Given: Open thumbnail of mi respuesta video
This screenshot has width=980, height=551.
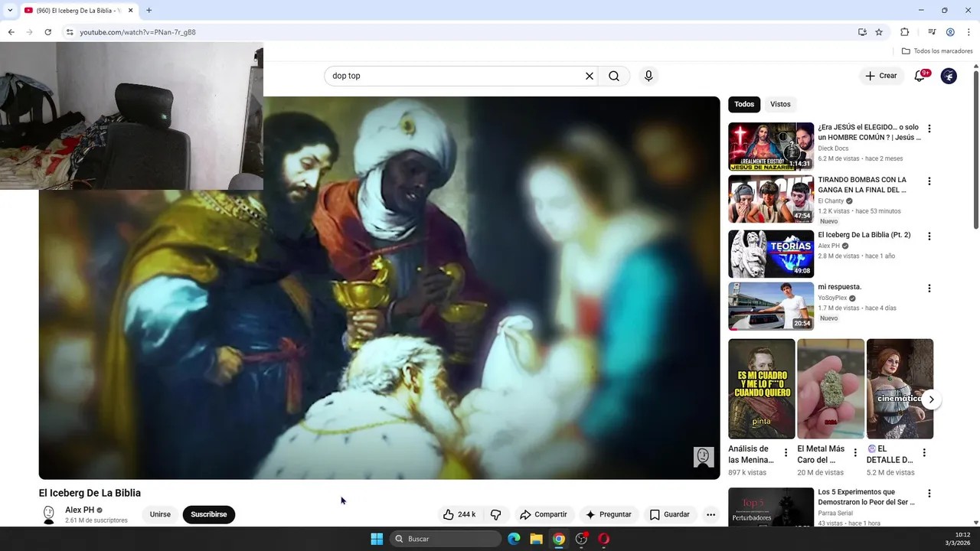Looking at the screenshot, I should click(771, 306).
